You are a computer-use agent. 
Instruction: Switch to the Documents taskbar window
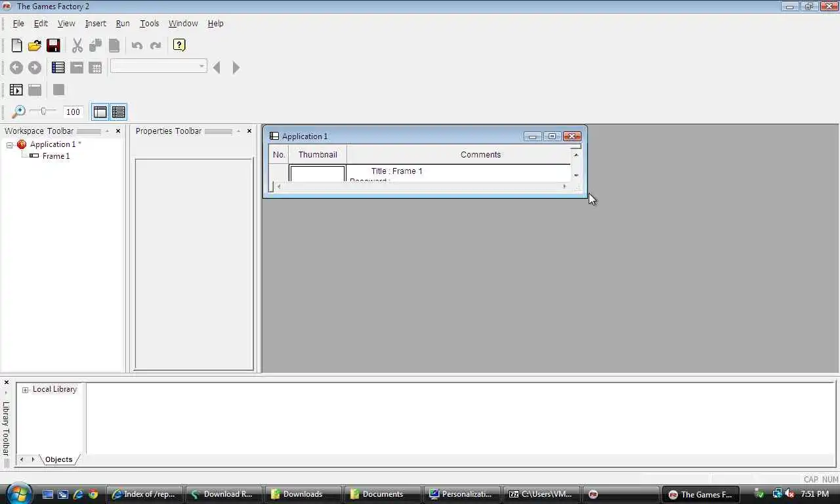tap(383, 494)
